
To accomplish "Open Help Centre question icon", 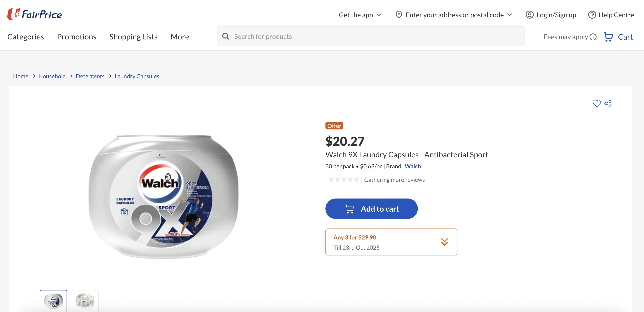I will point(592,15).
